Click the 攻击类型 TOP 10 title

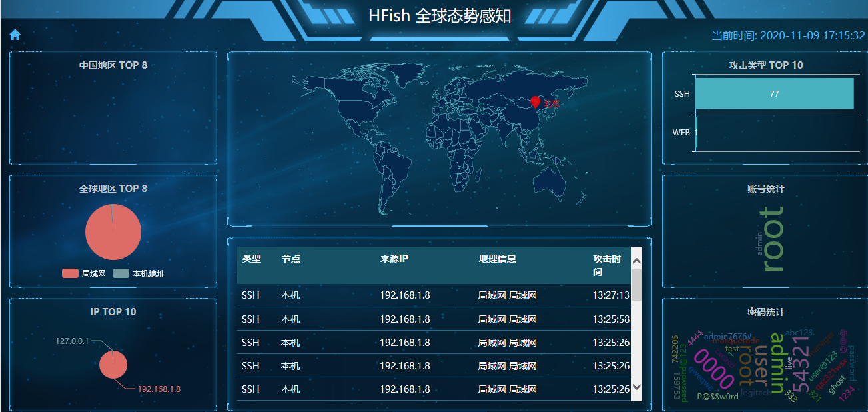[766, 65]
